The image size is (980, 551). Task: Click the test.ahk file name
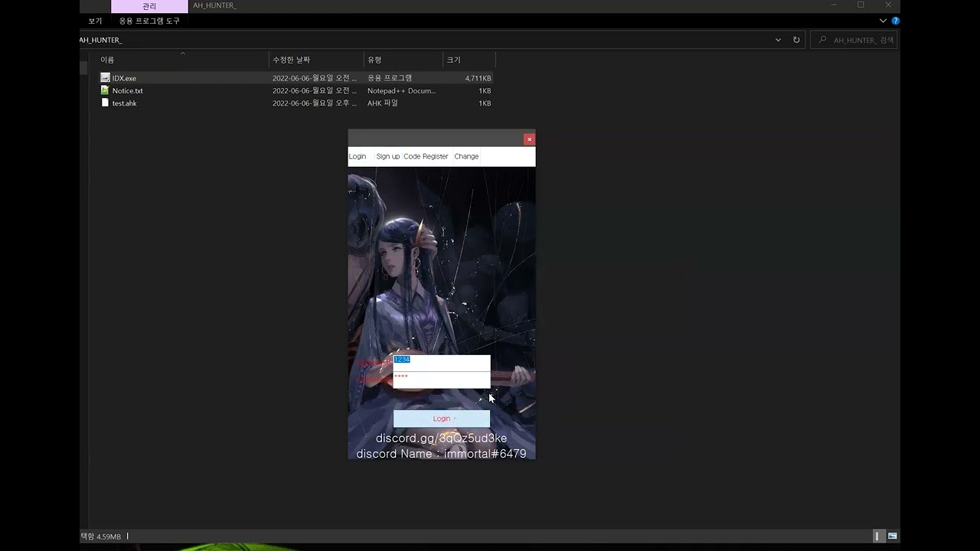click(124, 103)
